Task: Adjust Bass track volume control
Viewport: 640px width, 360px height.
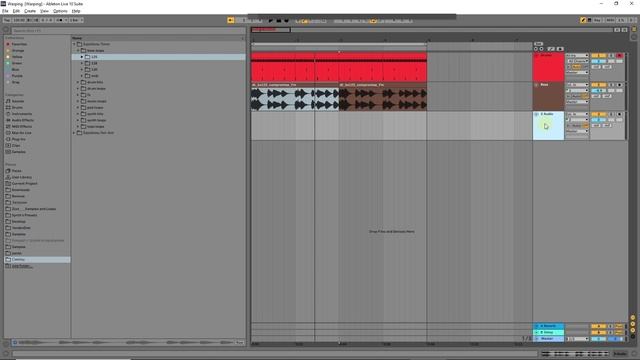Action: 599,91
